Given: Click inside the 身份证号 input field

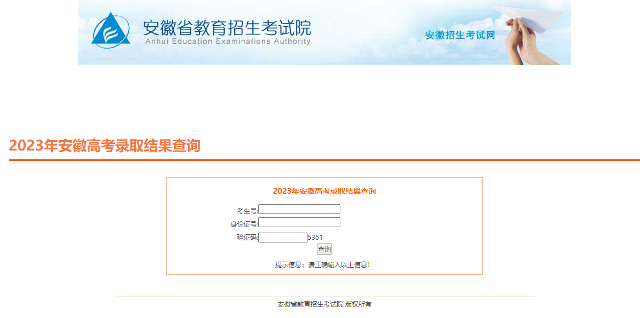Looking at the screenshot, I should 299,222.
